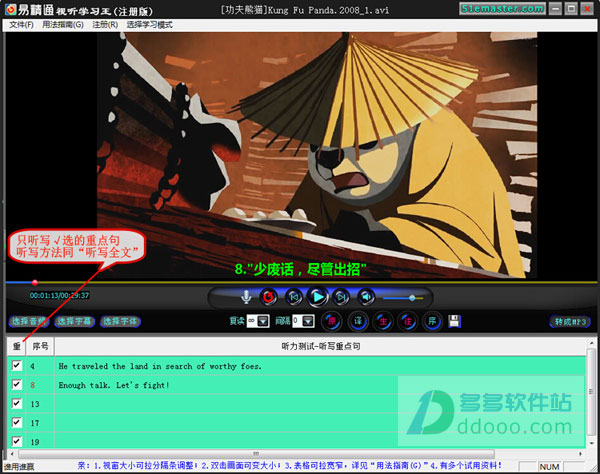Open the 用法指南(G) menu
The image size is (600, 474).
[63, 25]
